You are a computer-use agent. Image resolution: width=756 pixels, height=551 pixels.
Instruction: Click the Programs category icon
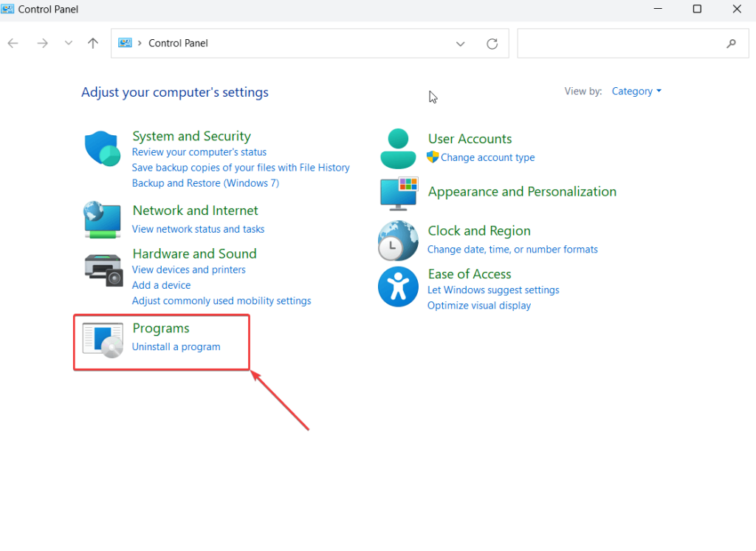103,339
